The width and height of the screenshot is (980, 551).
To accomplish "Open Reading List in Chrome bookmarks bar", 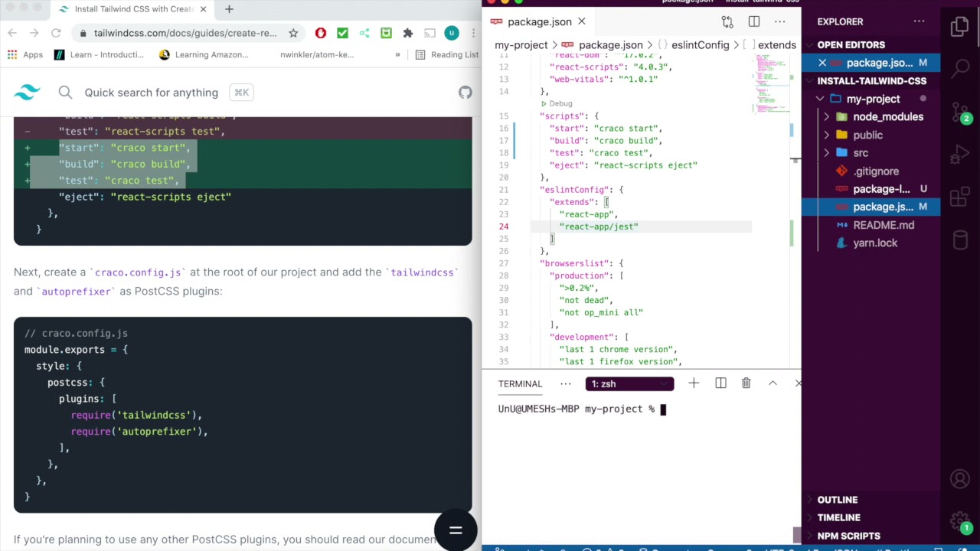I will [447, 54].
